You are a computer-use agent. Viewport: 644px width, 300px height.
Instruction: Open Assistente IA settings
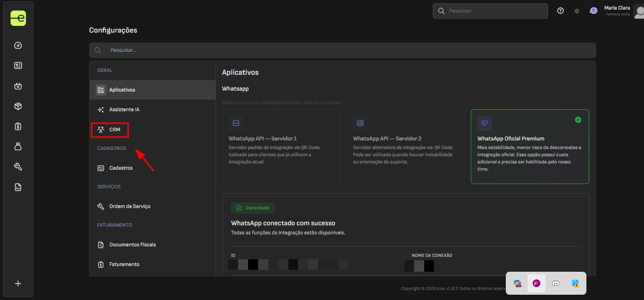point(153,110)
